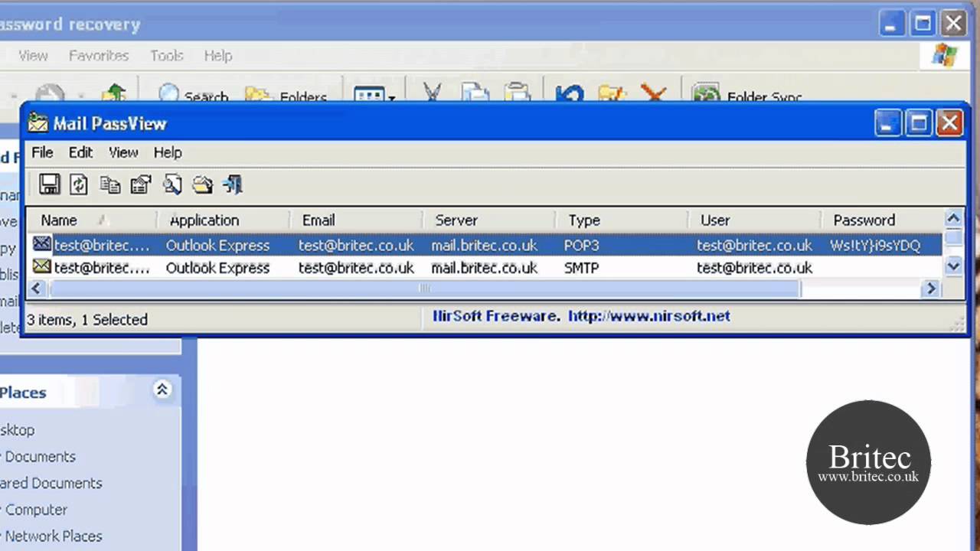980x551 pixels.
Task: Click the envelope icon of the POP3 row
Action: 41,245
